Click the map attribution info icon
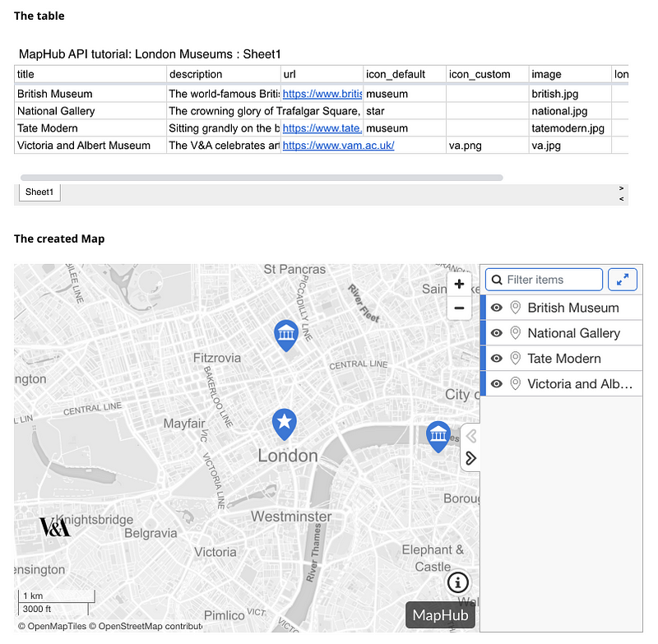Screen dimensions: 658x644 coord(458,582)
